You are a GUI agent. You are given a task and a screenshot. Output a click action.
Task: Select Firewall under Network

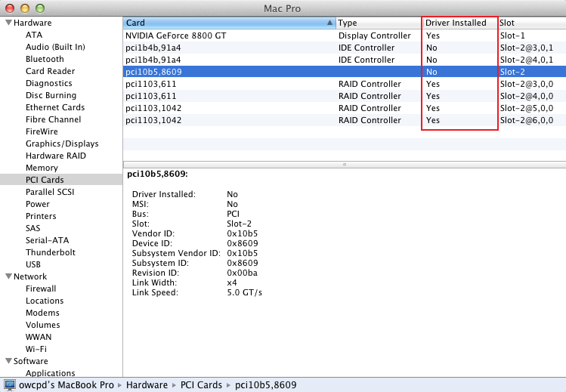coord(41,289)
